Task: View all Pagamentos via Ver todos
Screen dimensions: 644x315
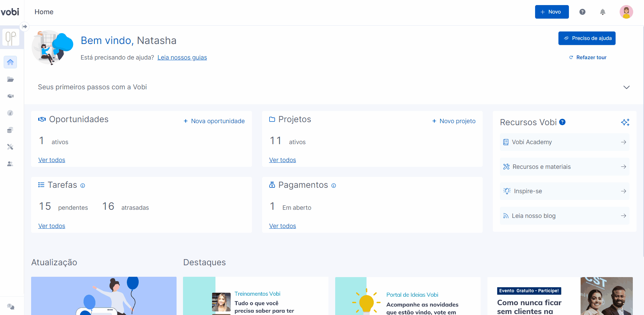Action: coord(282,226)
